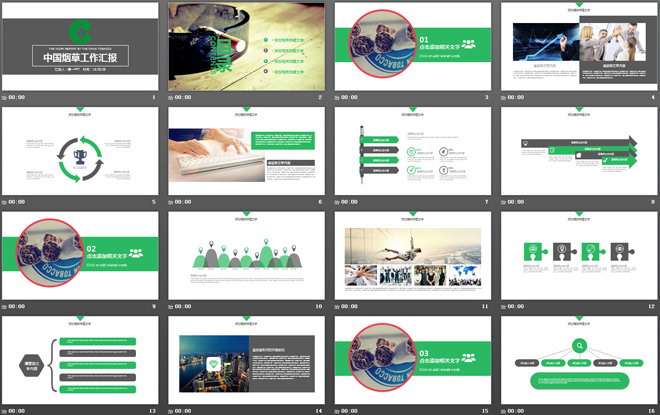
Task: Select slide 12 with the puzzle pieces
Action: 578,254
